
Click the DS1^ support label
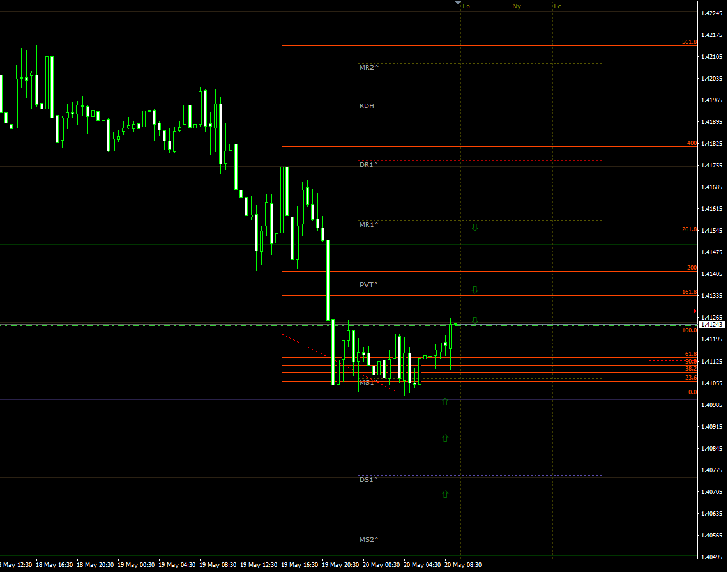pyautogui.click(x=368, y=479)
